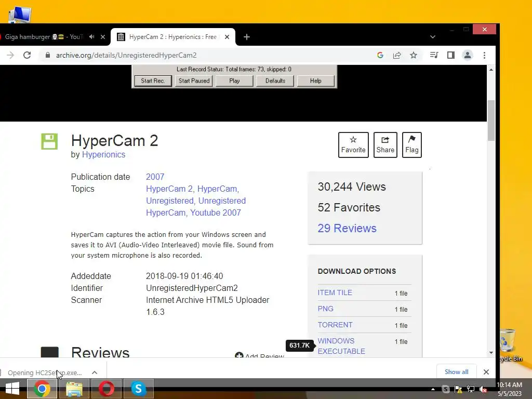Open the 2007 publication date link

point(155,177)
